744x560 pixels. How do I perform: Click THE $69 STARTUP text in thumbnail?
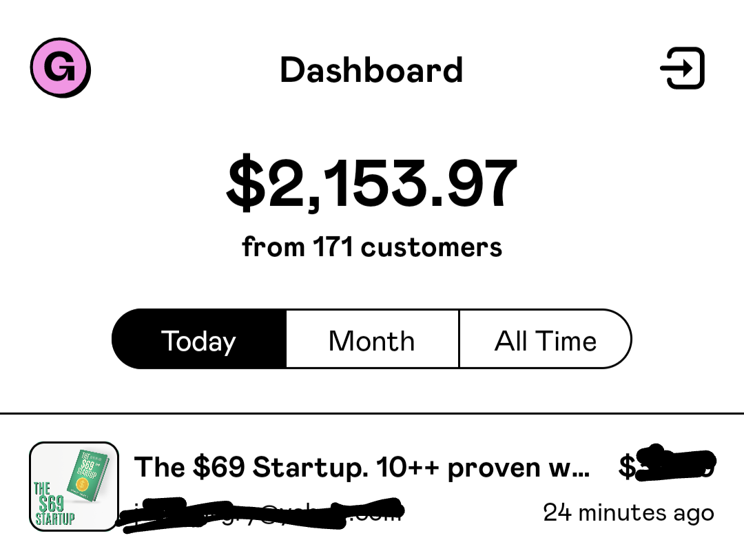click(x=54, y=504)
